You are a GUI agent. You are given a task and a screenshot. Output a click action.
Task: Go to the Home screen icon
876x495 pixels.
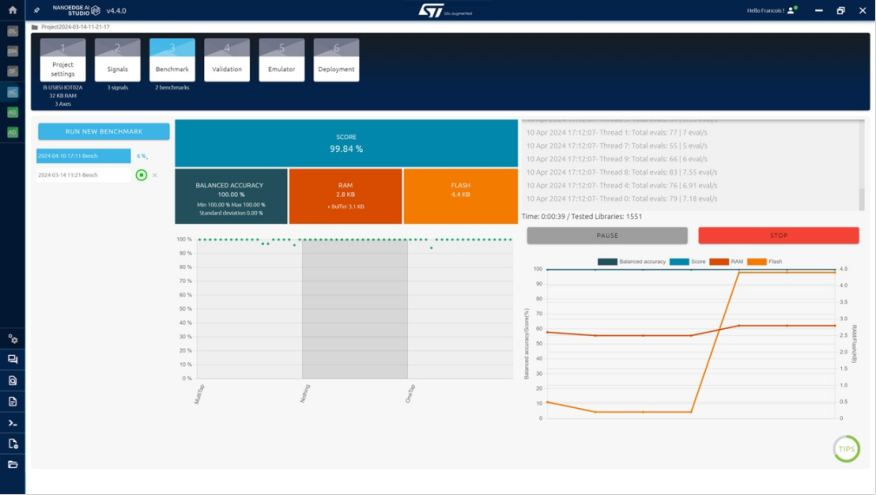click(12, 10)
